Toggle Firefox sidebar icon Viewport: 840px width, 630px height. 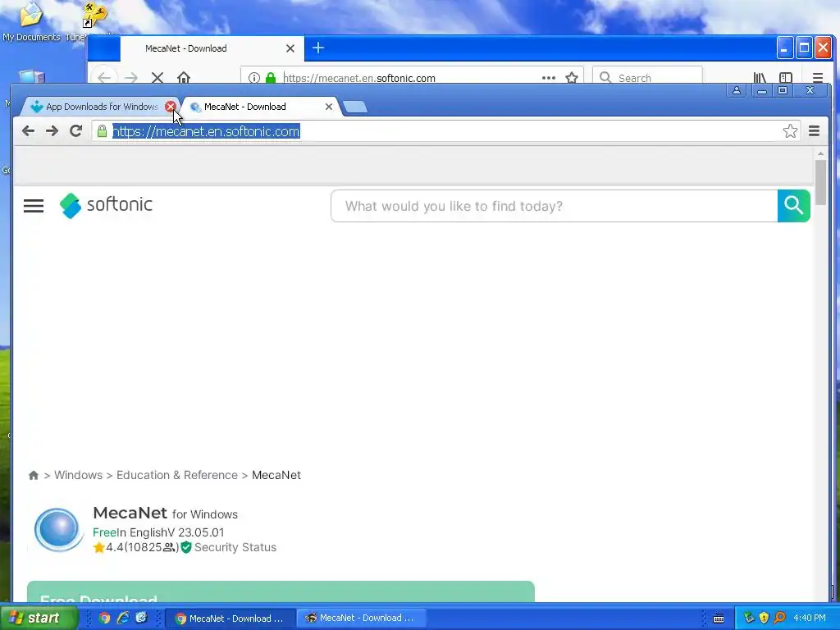(785, 78)
